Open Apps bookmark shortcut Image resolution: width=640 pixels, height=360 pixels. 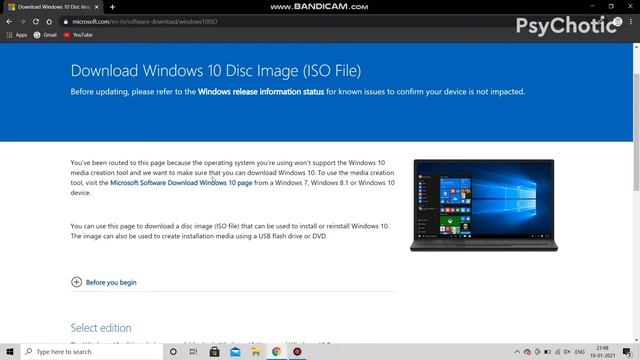17,35
